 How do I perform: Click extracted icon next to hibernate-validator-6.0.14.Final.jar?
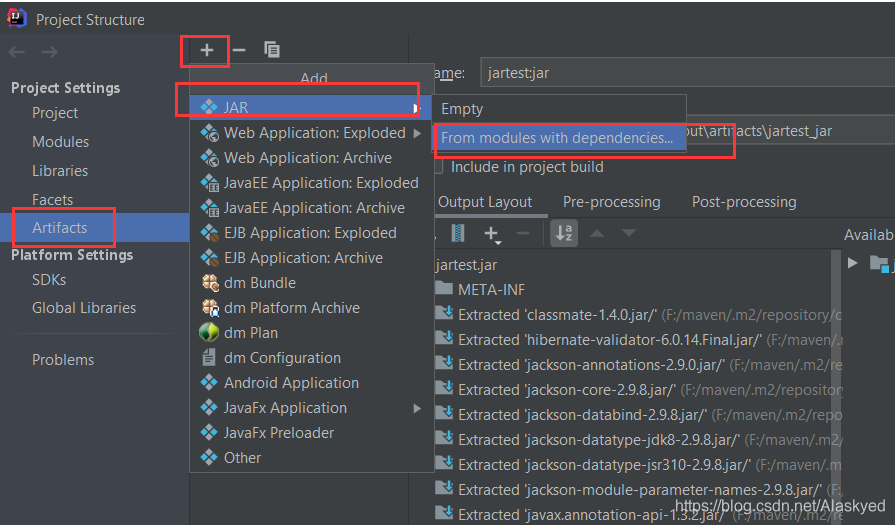[x=444, y=338]
